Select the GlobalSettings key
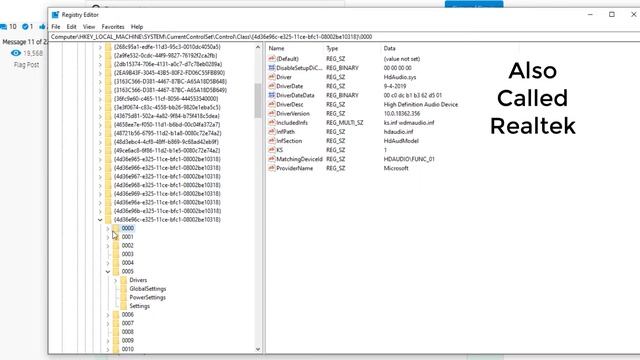Screen dimensions: 640x360 coord(148,289)
